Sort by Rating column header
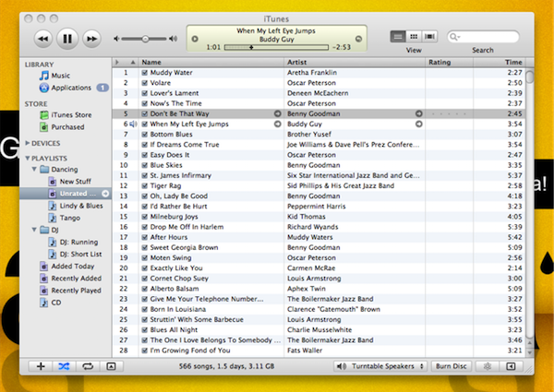Screen dimensions: 554x392 click(449, 62)
